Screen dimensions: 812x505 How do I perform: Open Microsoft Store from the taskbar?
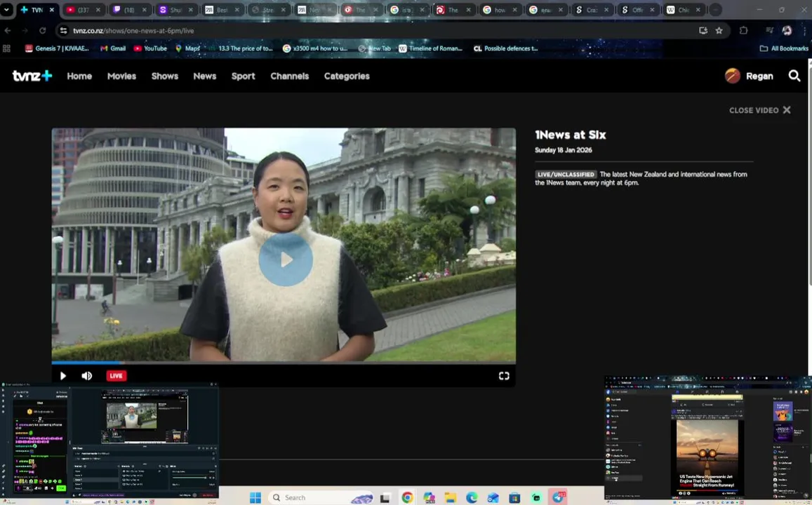pyautogui.click(x=514, y=498)
